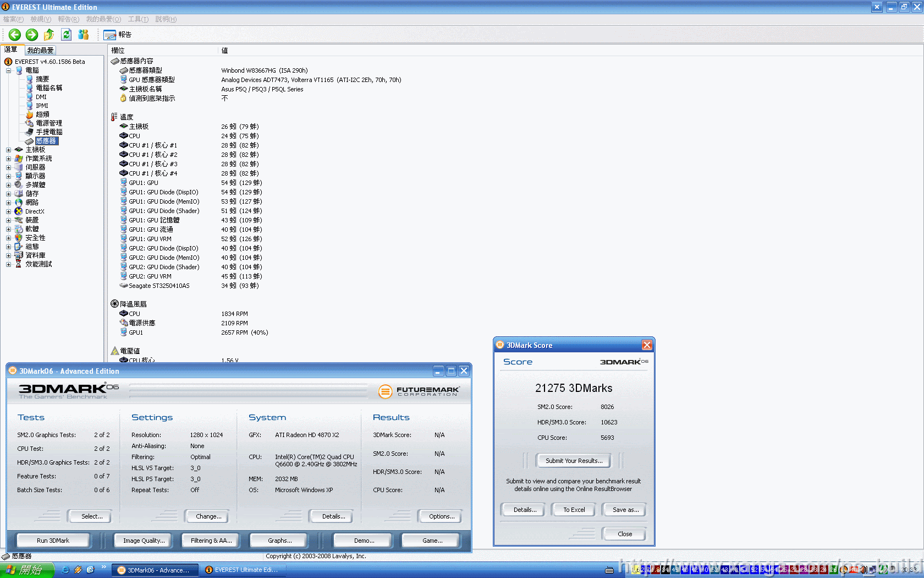The width and height of the screenshot is (924, 578).
Task: Click the Image Quality... button
Action: [144, 541]
